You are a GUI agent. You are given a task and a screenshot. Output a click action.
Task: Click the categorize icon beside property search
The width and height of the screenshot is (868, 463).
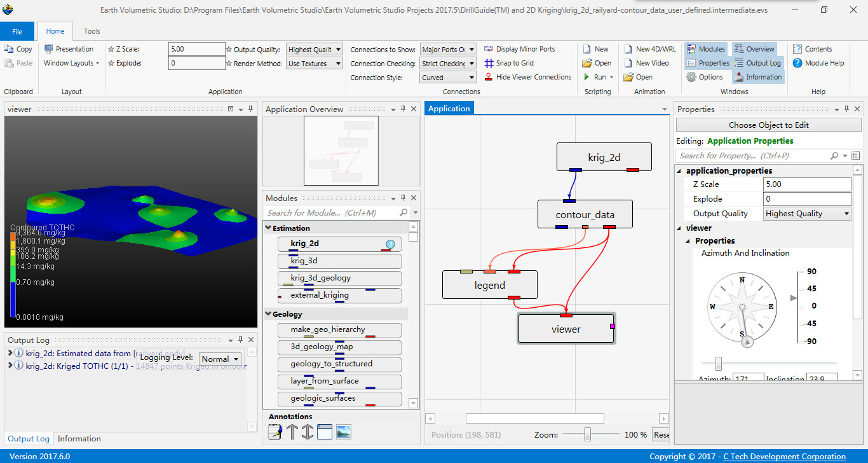[855, 155]
